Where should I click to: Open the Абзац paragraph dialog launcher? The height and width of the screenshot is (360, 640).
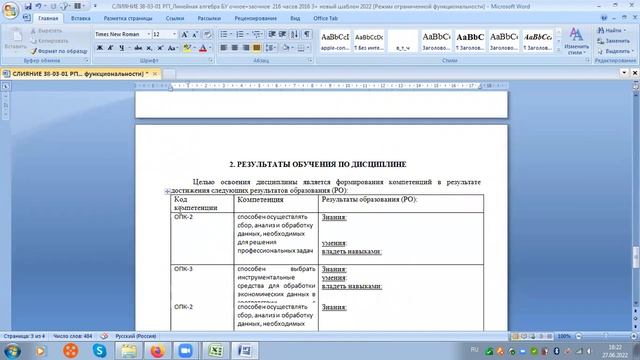pos(310,60)
